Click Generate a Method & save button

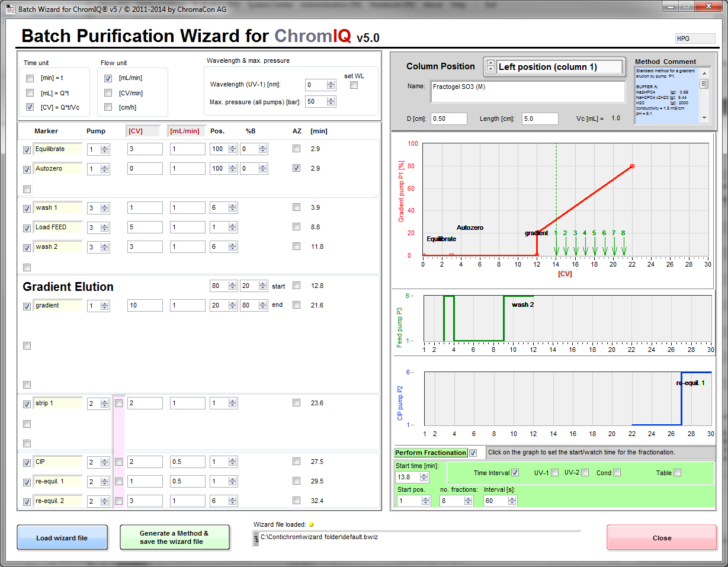[174, 537]
